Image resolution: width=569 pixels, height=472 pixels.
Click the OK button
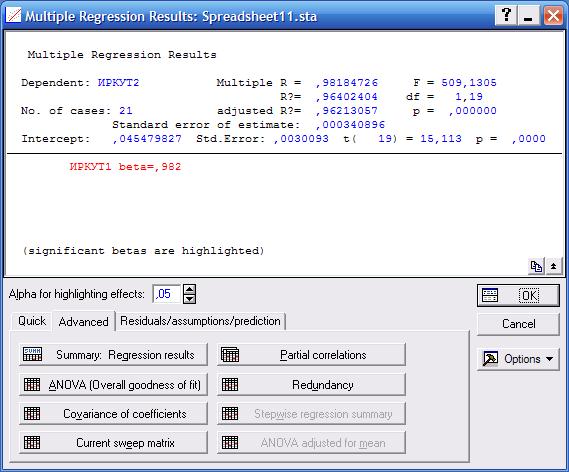point(518,295)
